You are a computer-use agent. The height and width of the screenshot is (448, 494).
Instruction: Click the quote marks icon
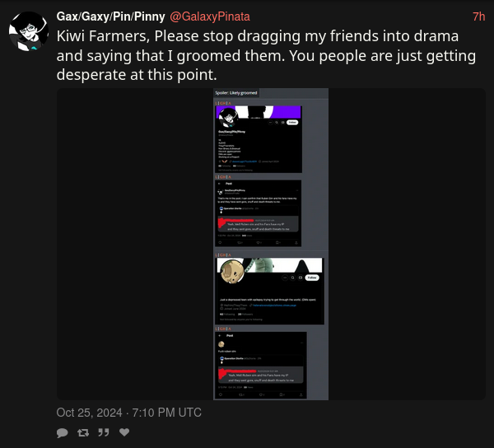pos(104,432)
